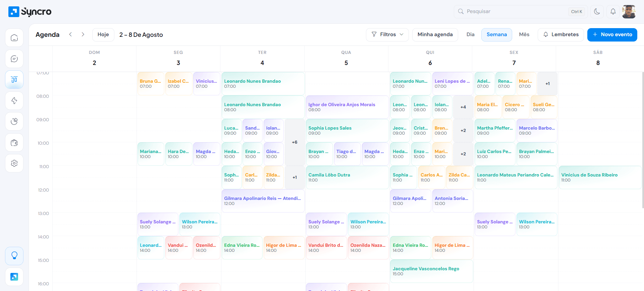Expand the +4 hidden events on Thursday

[463, 107]
